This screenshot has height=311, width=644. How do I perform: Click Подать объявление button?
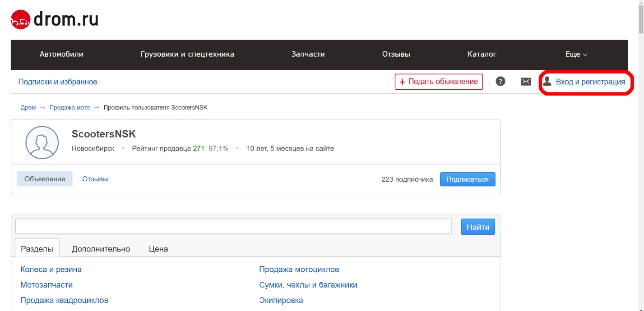[x=439, y=82]
